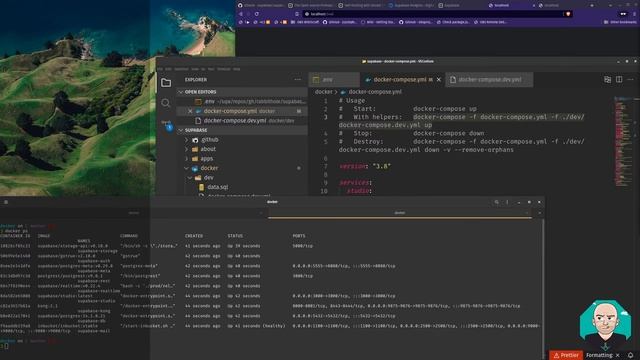Click the PORTS column header in terminal output
This screenshot has width=640, height=360.
[x=299, y=236]
